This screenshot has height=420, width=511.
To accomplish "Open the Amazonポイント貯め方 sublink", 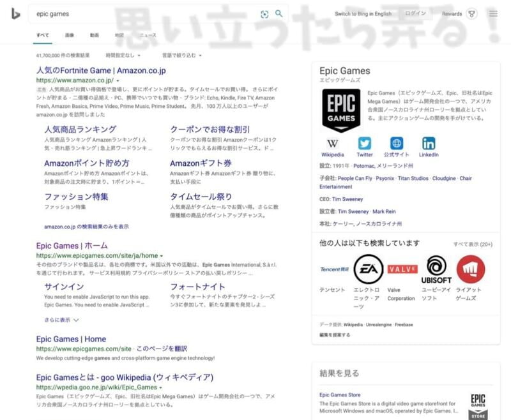I will pyautogui.click(x=87, y=163).
